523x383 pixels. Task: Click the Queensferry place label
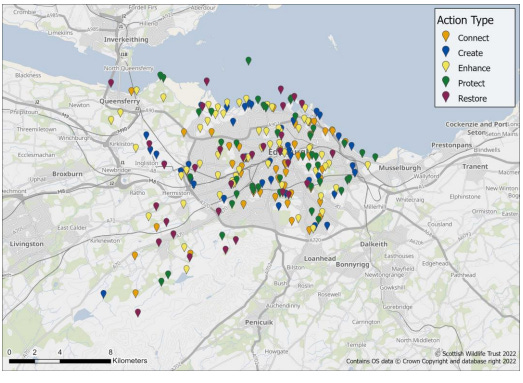[119, 101]
